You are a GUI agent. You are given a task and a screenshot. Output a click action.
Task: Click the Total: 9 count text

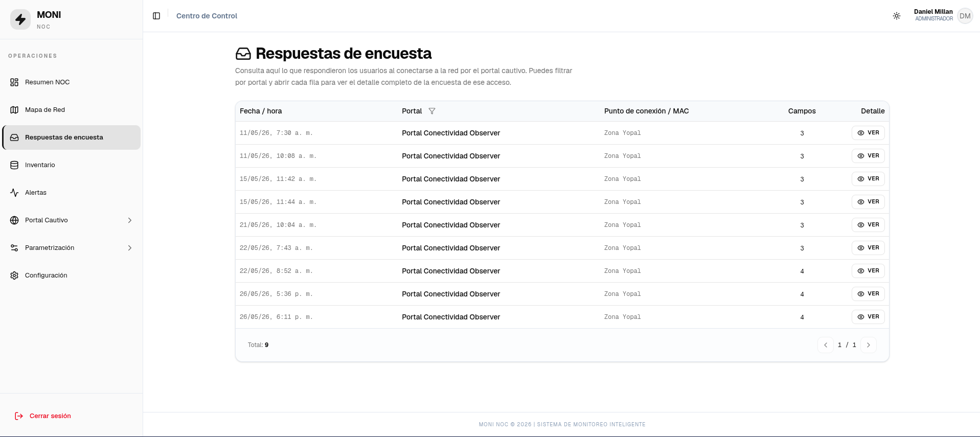(x=258, y=345)
